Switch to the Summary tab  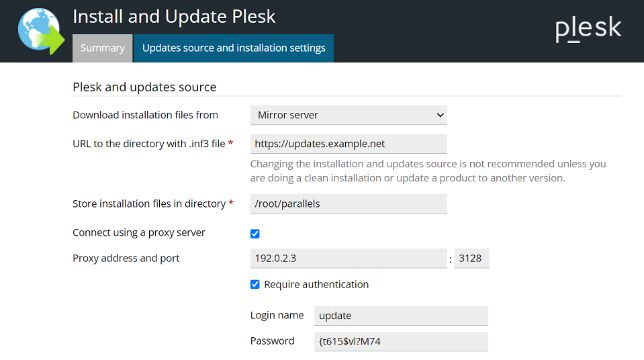(x=102, y=48)
